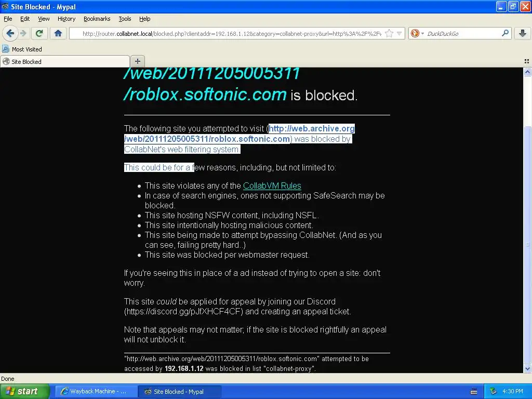
Task: Click the Most Visited folder icon
Action: point(5,49)
